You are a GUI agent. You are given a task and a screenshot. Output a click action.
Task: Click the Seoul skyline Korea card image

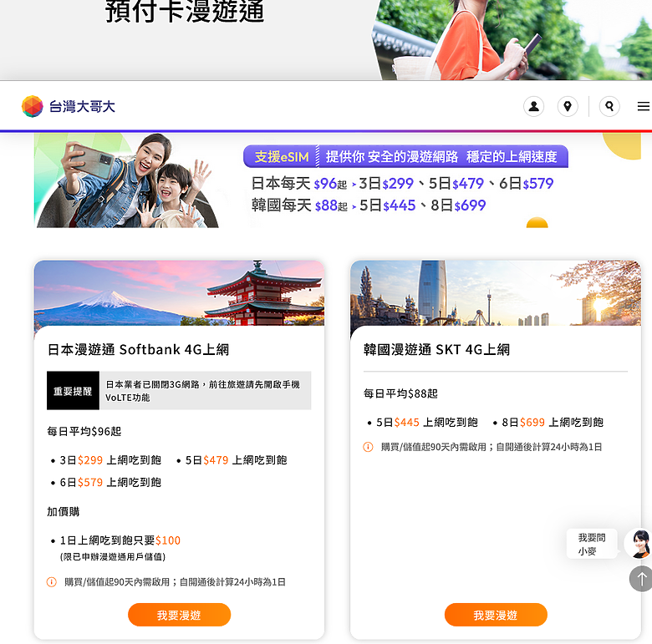coord(496,293)
